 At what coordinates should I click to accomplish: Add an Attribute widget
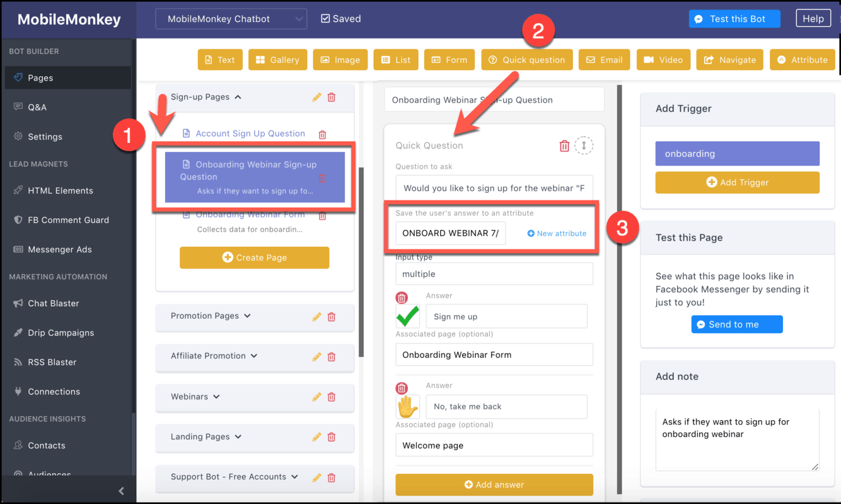803,60
